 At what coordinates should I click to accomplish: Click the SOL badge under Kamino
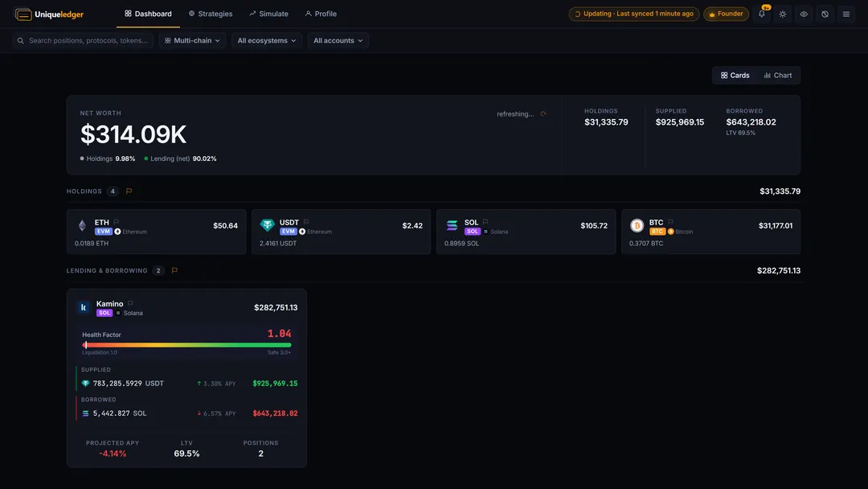coord(104,313)
